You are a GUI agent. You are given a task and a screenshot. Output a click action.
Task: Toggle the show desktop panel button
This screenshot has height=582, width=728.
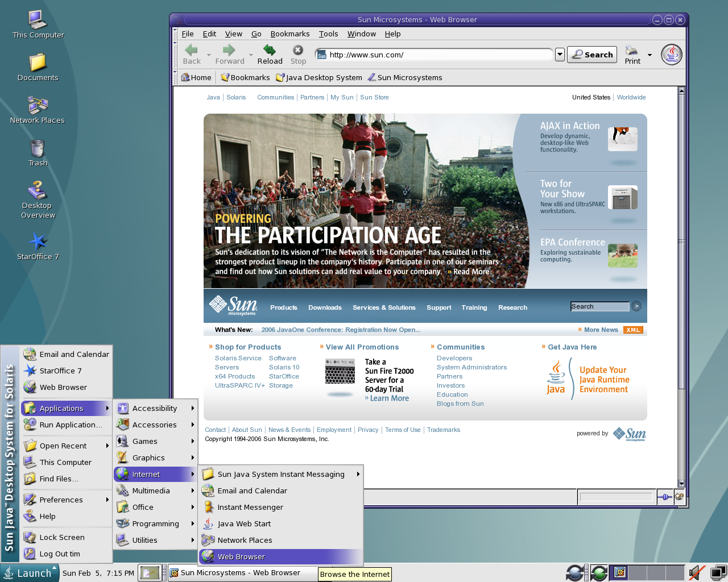150,573
